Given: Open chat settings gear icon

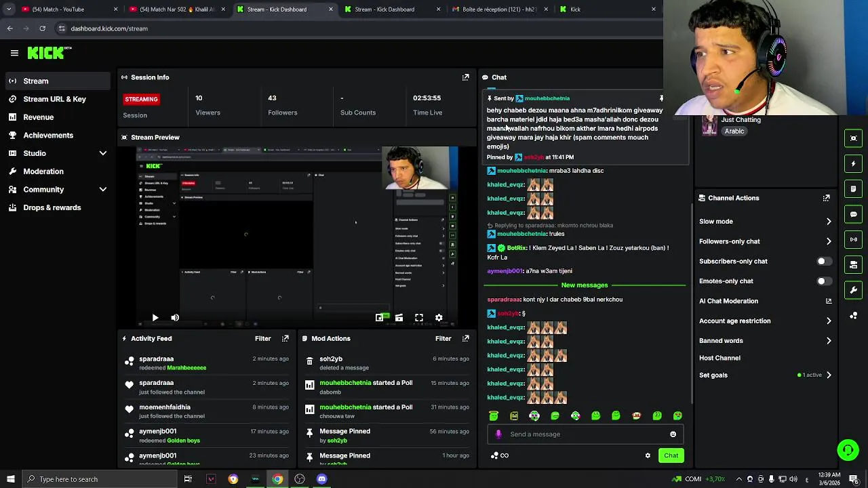Looking at the screenshot, I should coord(648,455).
